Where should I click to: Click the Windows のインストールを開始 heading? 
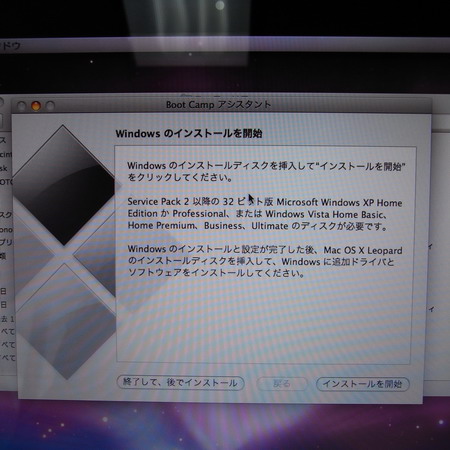pyautogui.click(x=189, y=134)
